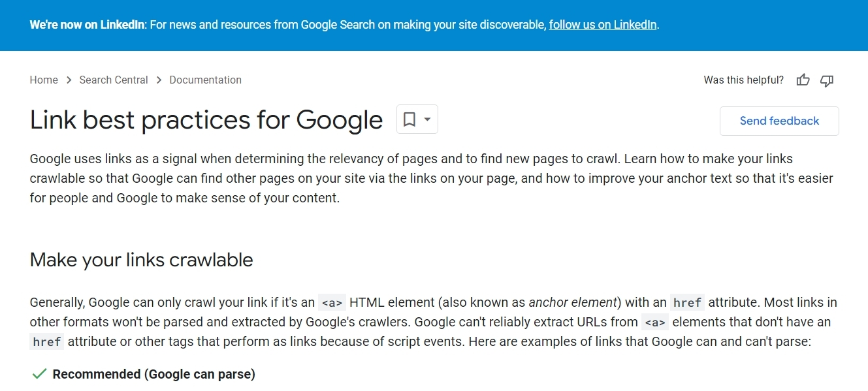The width and height of the screenshot is (868, 391).
Task: Click the bold We're now on LinkedIn text
Action: (89, 25)
